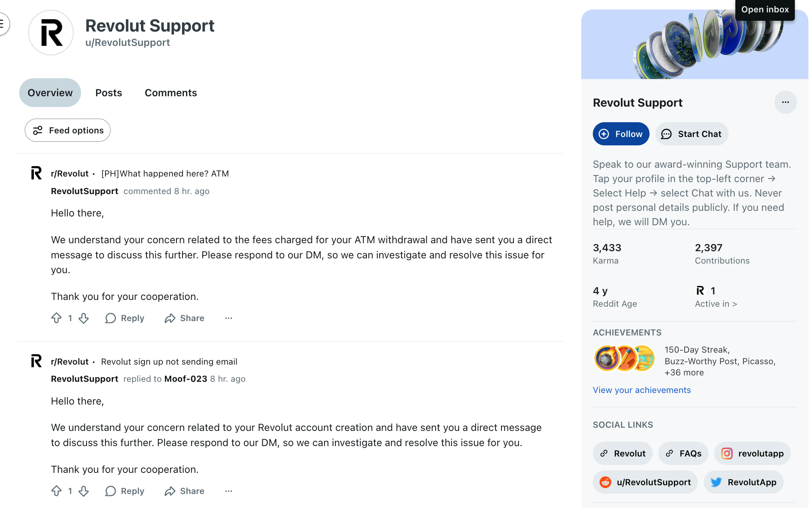Switch to the Posts tab
Viewport: 812px width, 508px height.
pyautogui.click(x=109, y=93)
